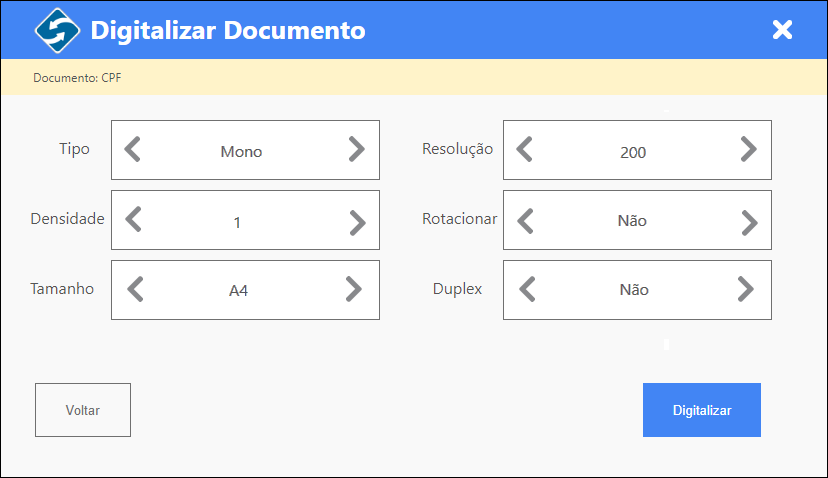
Task: Toggle Rotacionar with right arrow
Action: click(x=749, y=222)
